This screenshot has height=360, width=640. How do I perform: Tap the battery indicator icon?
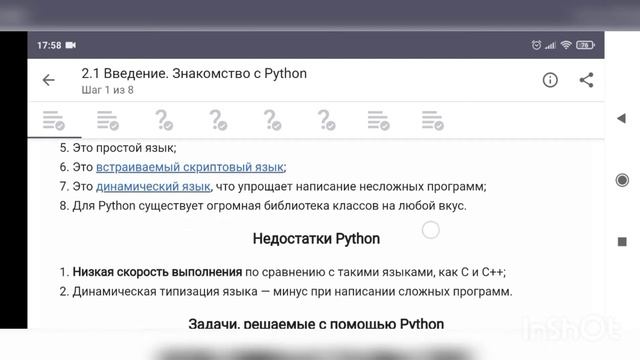[x=585, y=45]
